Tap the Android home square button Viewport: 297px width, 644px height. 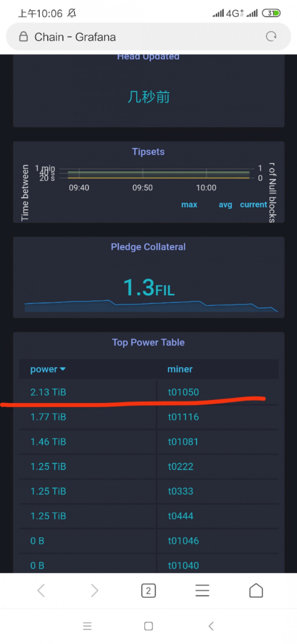click(x=148, y=626)
